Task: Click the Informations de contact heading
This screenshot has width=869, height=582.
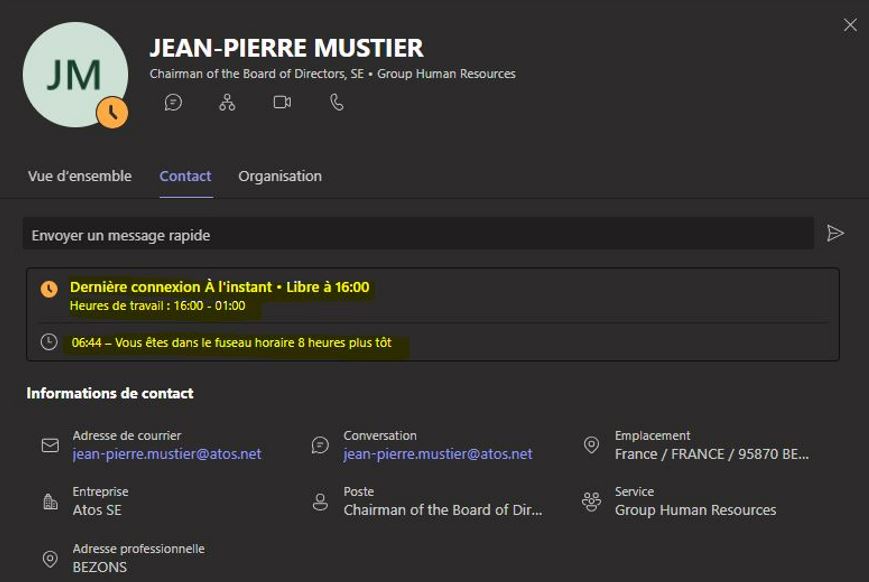Action: click(x=110, y=394)
